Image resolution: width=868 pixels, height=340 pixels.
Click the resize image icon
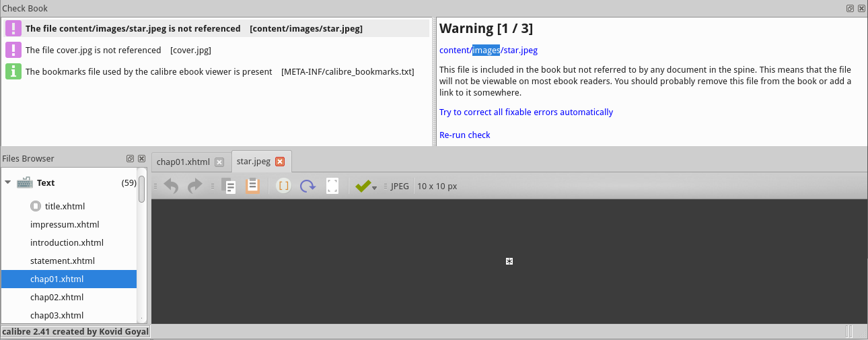332,186
